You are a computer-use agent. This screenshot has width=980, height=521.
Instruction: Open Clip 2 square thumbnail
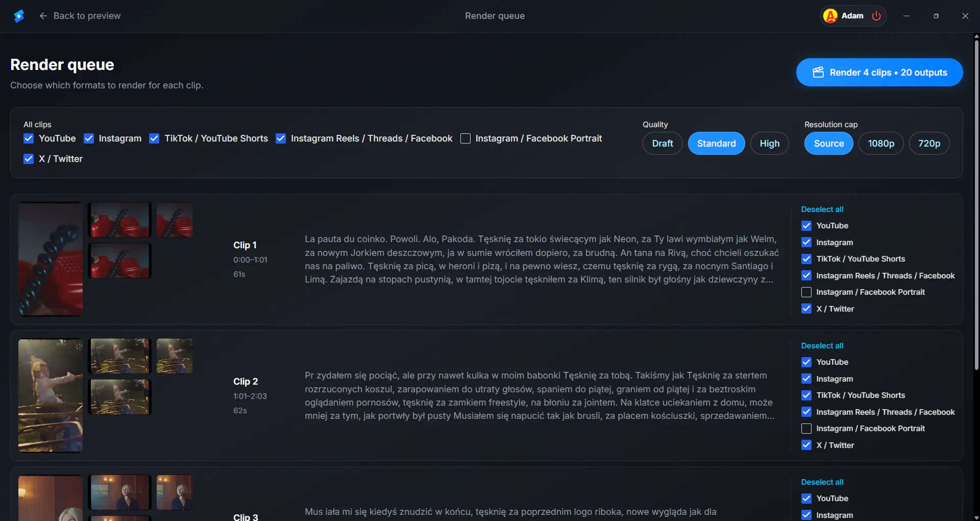click(175, 356)
